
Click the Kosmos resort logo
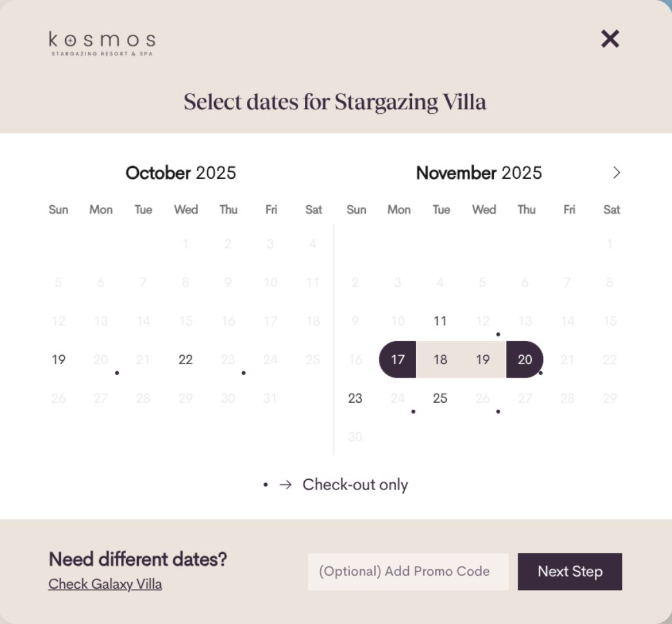(102, 43)
